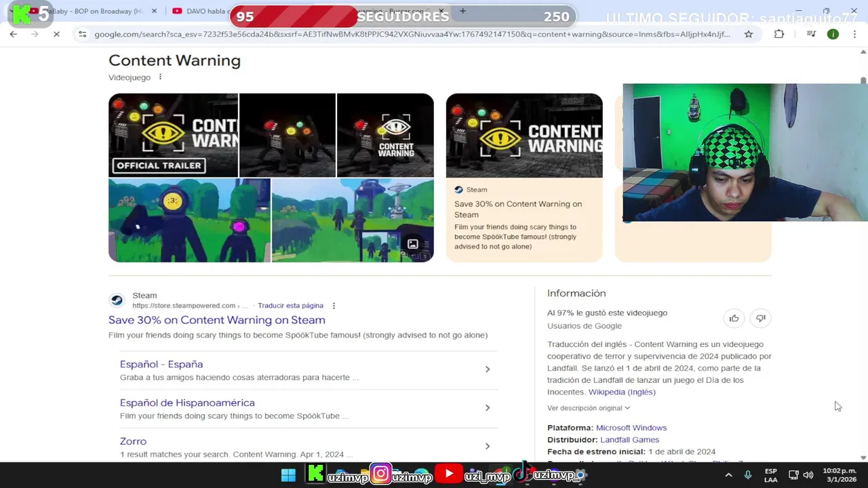Open the browser extensions menu
868x488 pixels.
click(779, 34)
